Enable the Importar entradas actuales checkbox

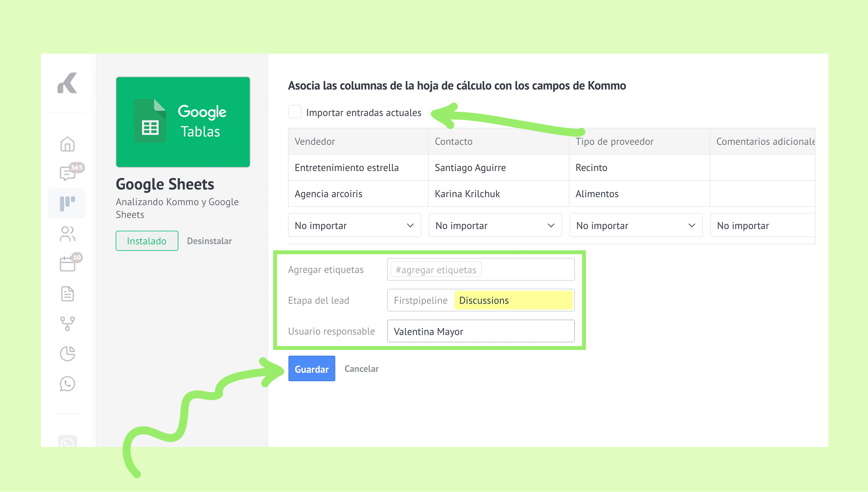tap(295, 112)
